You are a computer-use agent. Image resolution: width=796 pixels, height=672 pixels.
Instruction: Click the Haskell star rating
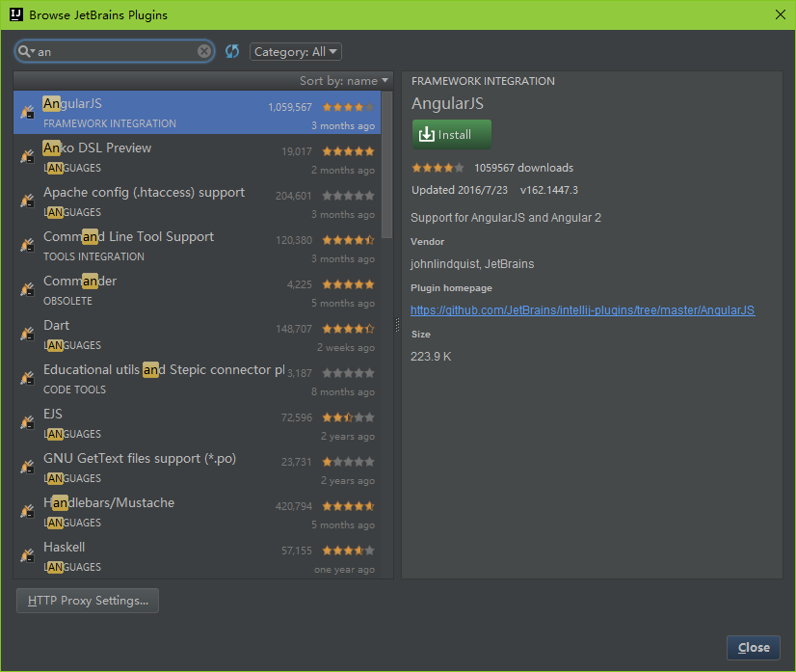tap(348, 551)
